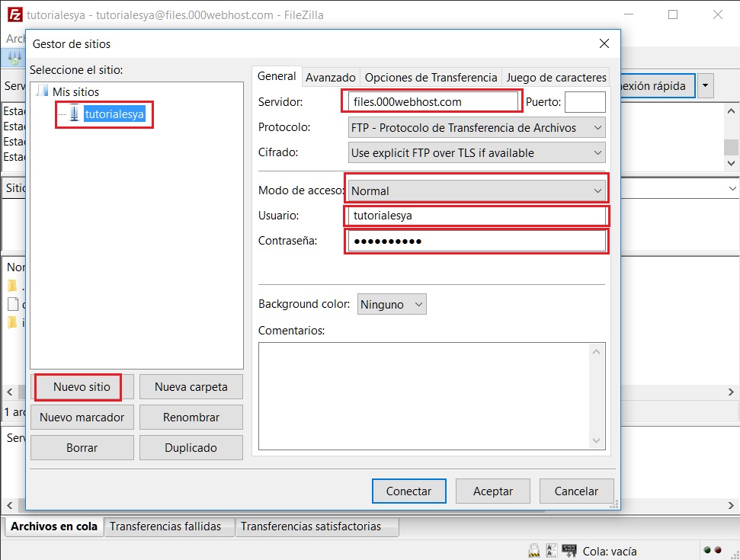
Task: Click the Nuevo sitio button
Action: (x=82, y=387)
